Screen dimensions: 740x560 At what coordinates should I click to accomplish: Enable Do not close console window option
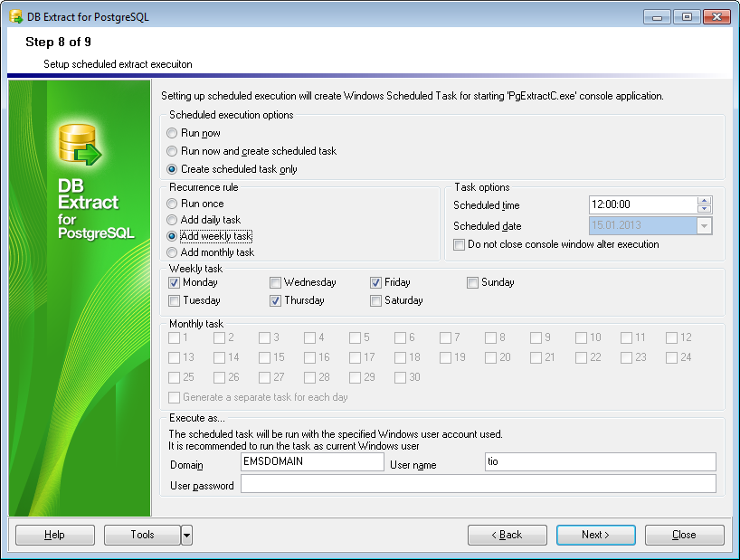[x=459, y=245]
